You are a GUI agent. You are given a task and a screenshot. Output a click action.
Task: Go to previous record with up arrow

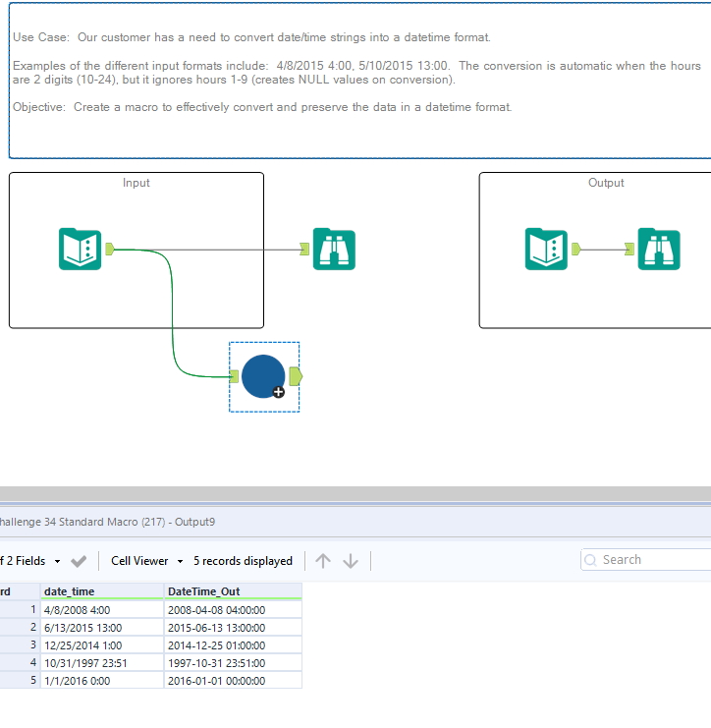[x=323, y=561]
